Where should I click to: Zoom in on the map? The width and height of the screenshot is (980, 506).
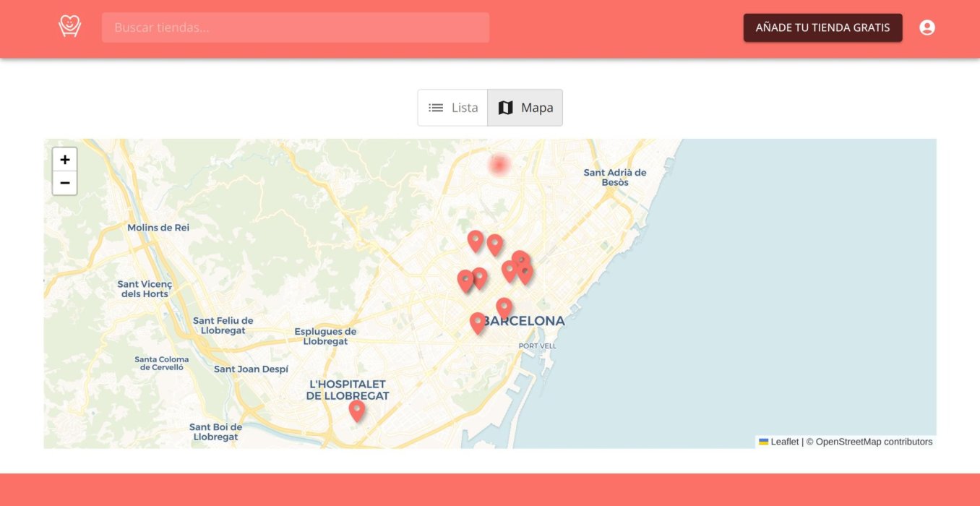pyautogui.click(x=65, y=160)
